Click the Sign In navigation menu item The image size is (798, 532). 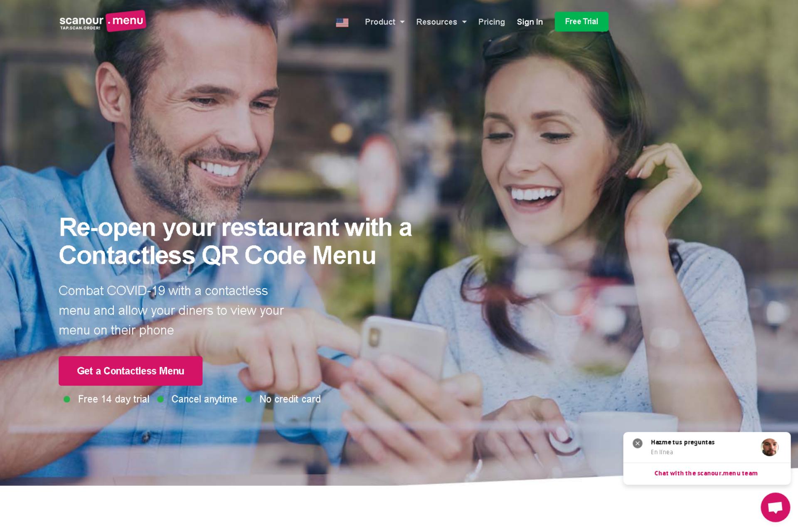[530, 22]
